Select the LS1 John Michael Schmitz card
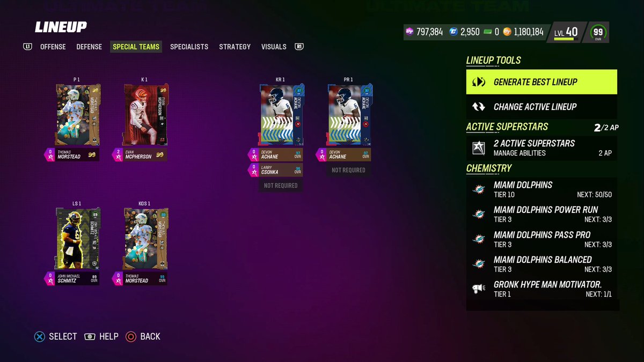 [x=77, y=238]
